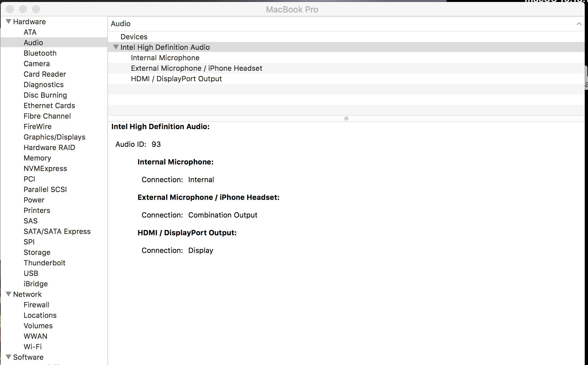Click Audio ID value 93
The image size is (588, 365).
tap(156, 144)
